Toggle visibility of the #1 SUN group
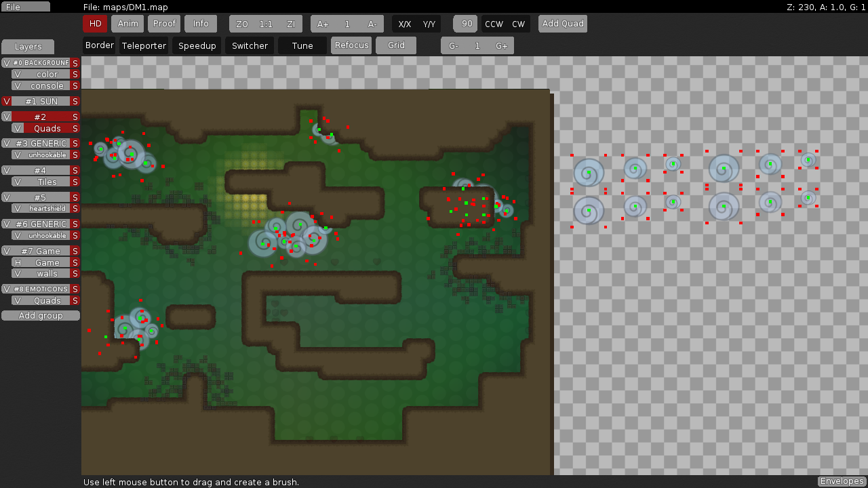868x488 pixels. tap(7, 102)
